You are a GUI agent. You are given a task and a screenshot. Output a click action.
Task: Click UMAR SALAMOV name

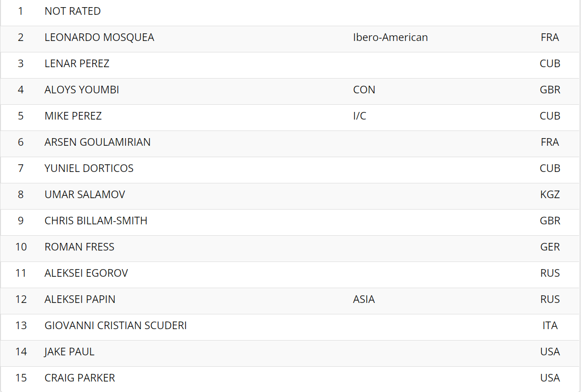[85, 194]
